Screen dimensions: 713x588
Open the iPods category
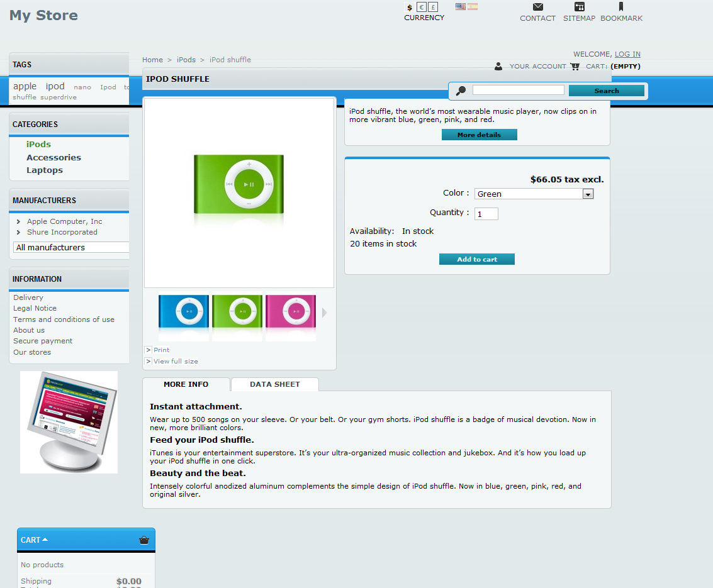coord(38,144)
